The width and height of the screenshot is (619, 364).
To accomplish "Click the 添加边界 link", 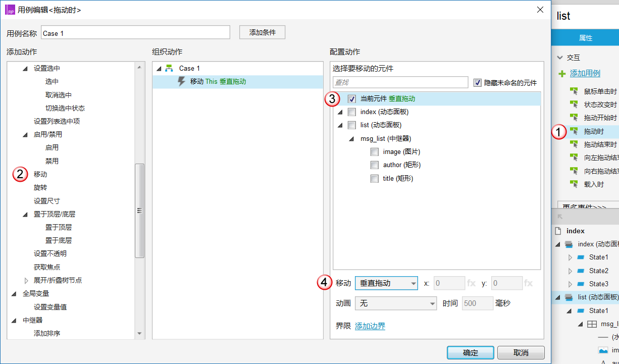I will click(x=370, y=326).
